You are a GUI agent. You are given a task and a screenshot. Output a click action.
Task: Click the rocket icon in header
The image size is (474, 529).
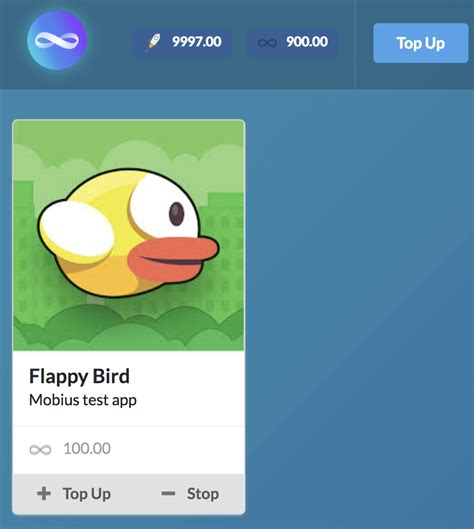[154, 43]
